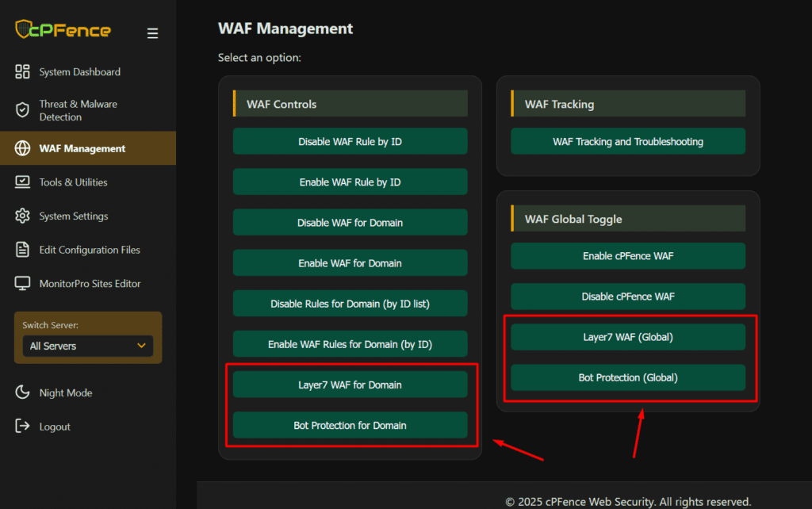This screenshot has width=812, height=509.
Task: Click the System Dashboard grid icon
Action: point(22,71)
